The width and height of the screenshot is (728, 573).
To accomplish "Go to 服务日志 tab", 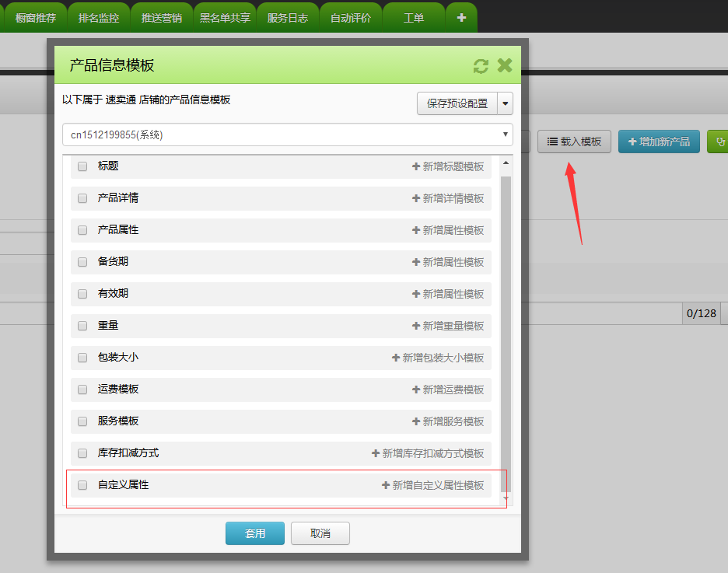I will (288, 18).
